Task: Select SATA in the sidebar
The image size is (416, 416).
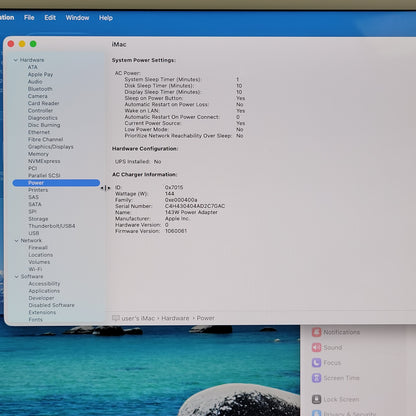Action: (35, 204)
